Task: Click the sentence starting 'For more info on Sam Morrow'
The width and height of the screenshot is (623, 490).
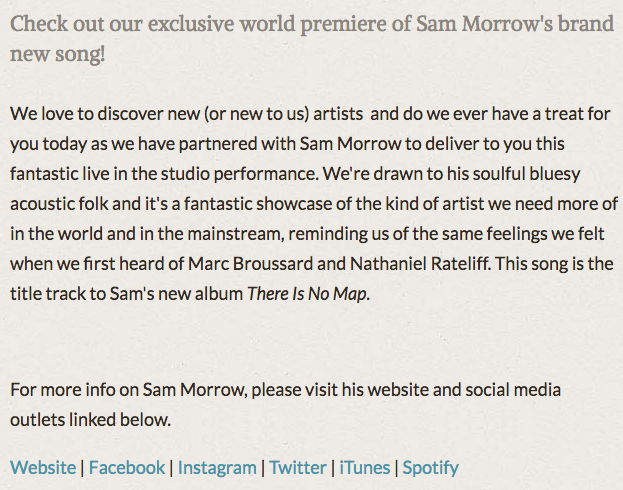Action: [285, 390]
